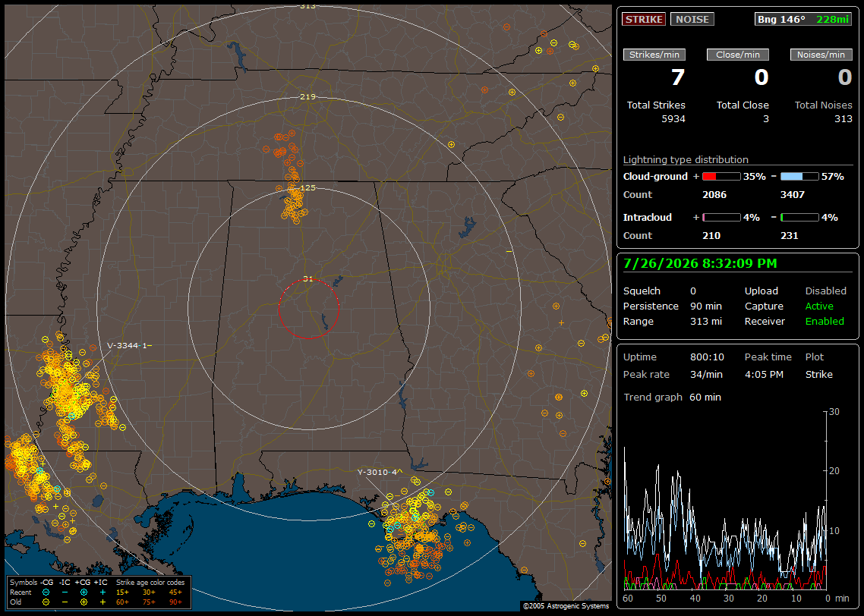This screenshot has height=616, width=864.
Task: Click the red STRIKE indicator button
Action: click(644, 19)
